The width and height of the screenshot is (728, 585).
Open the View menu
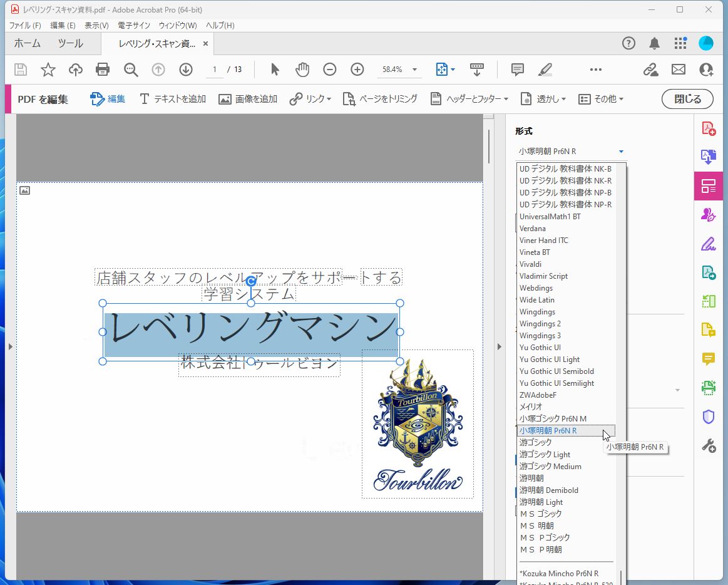click(96, 26)
